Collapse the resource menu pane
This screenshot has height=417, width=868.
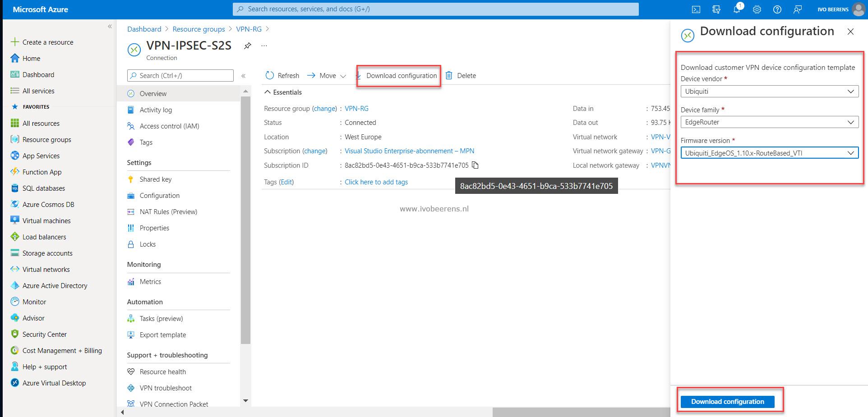[x=243, y=76]
